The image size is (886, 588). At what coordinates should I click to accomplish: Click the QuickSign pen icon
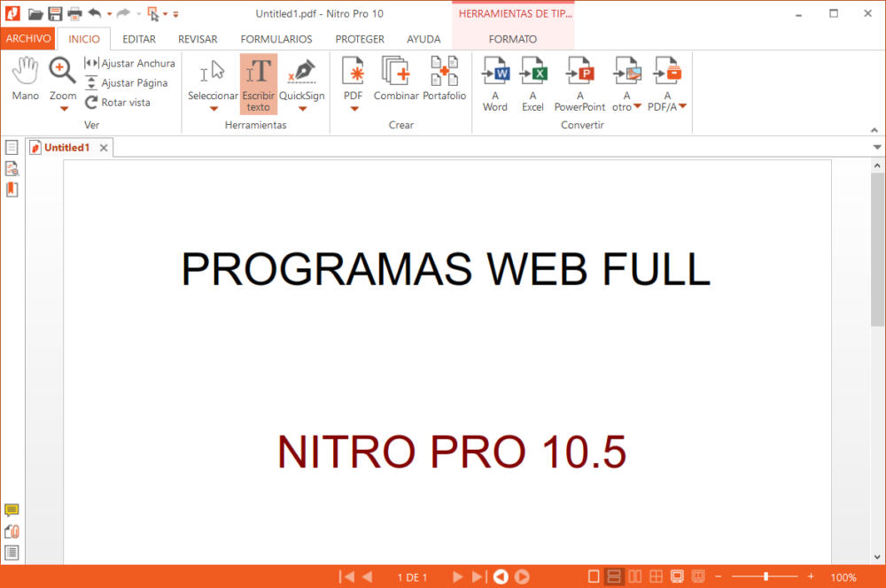[x=302, y=73]
